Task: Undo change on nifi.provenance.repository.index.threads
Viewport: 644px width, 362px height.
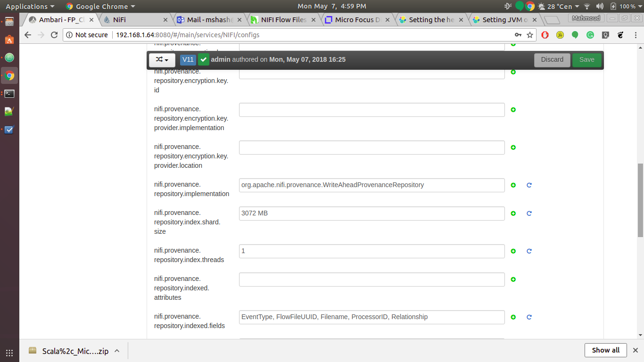Action: [x=528, y=251]
